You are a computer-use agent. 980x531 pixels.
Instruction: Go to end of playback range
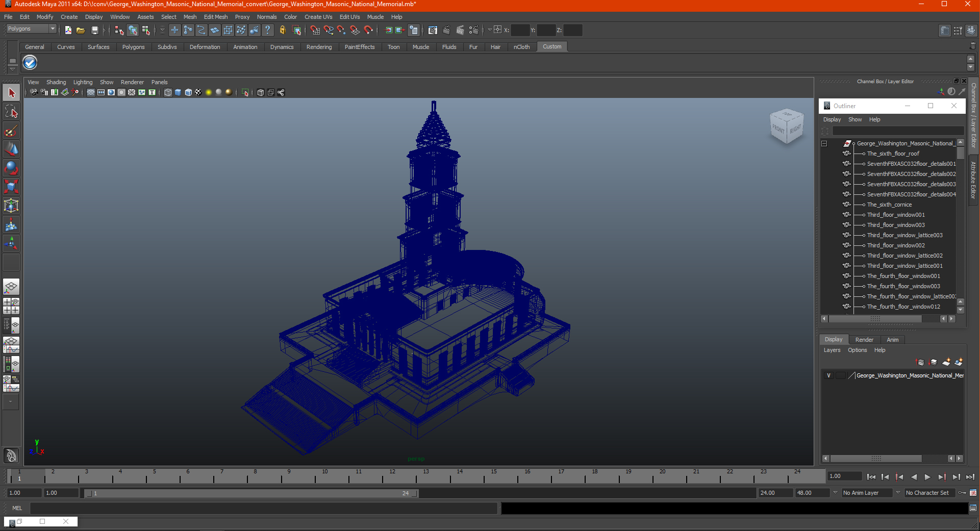pos(970,477)
